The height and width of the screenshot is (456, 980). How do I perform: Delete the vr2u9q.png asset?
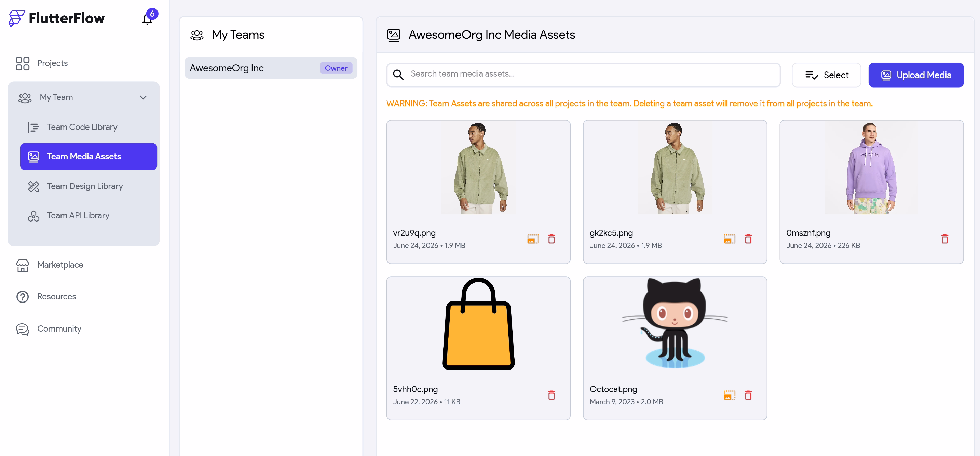coord(551,239)
